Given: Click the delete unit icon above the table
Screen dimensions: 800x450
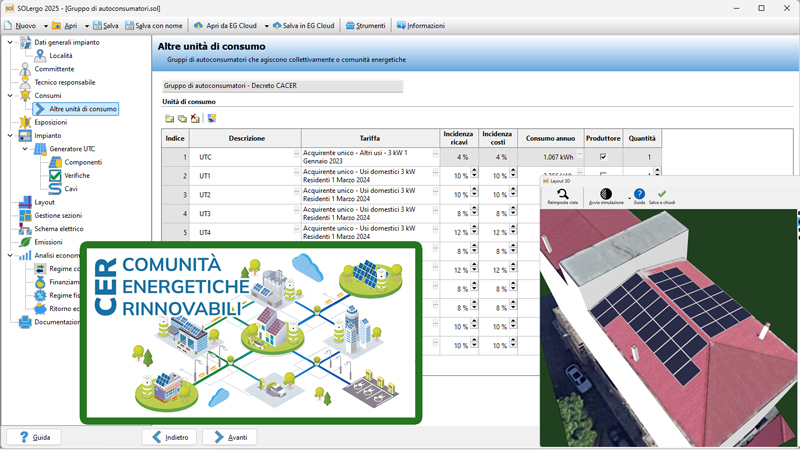Looking at the screenshot, I should point(196,119).
